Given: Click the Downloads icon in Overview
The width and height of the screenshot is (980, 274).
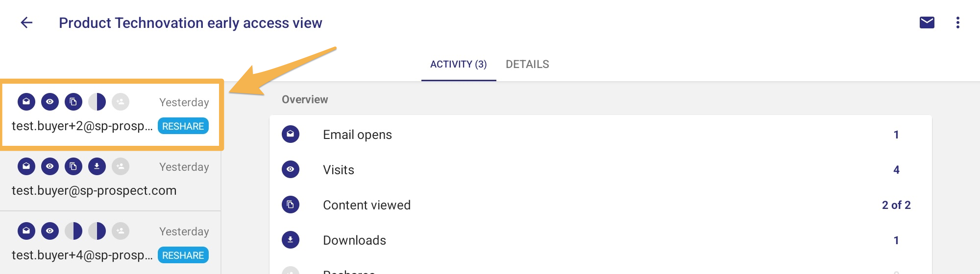Looking at the screenshot, I should 291,240.
